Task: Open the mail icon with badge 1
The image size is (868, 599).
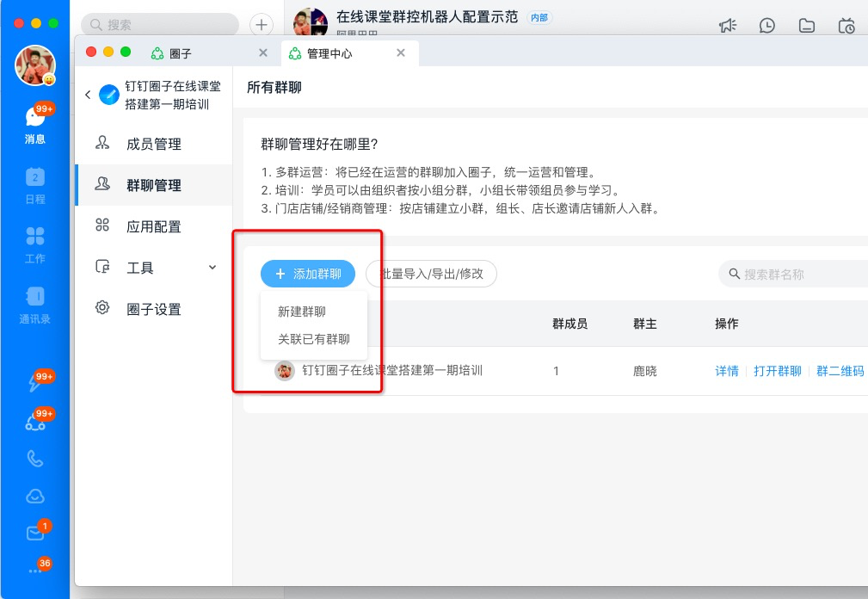Action: [x=35, y=533]
